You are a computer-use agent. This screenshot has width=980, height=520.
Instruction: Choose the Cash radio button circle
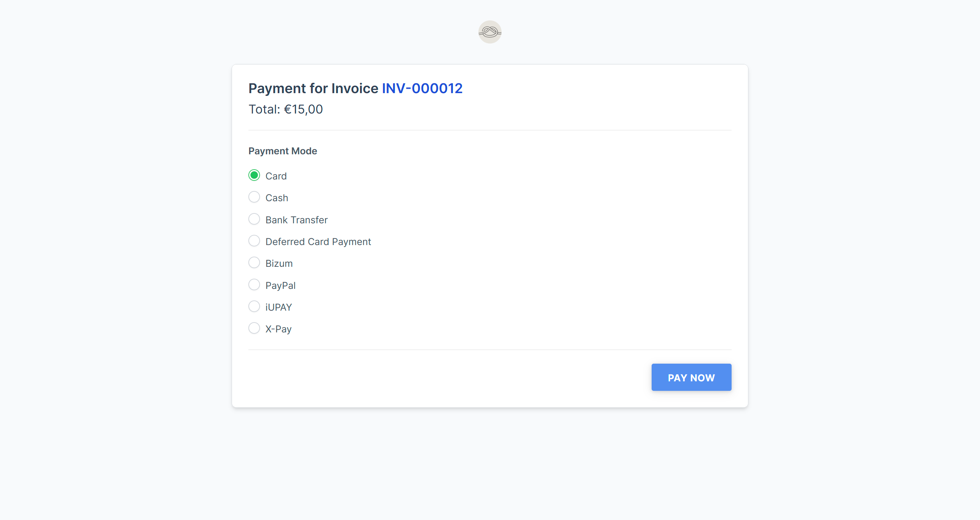click(x=254, y=197)
